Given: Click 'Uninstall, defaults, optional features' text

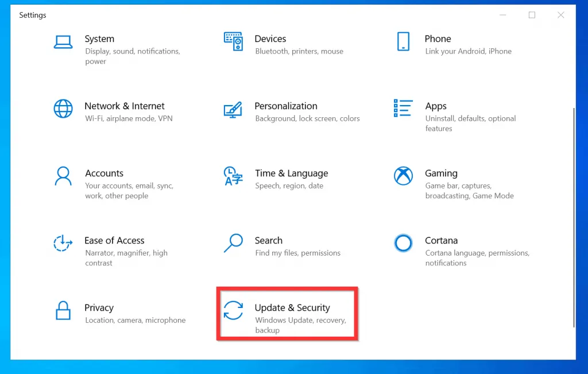Looking at the screenshot, I should [x=471, y=124].
